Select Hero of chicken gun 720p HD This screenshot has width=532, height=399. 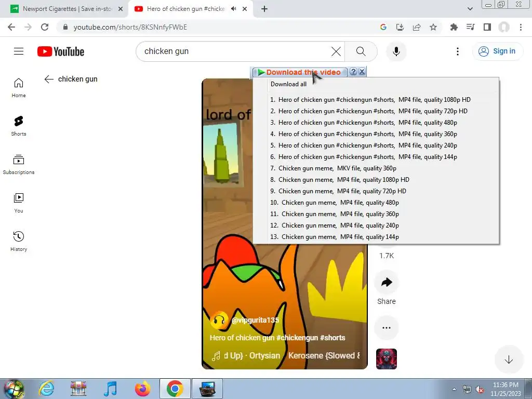coord(376,111)
